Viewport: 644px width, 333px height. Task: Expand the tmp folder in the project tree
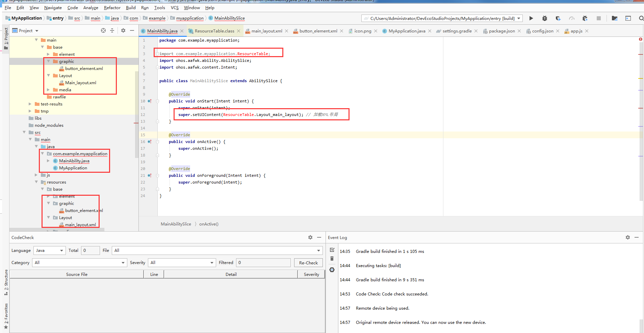[30, 111]
